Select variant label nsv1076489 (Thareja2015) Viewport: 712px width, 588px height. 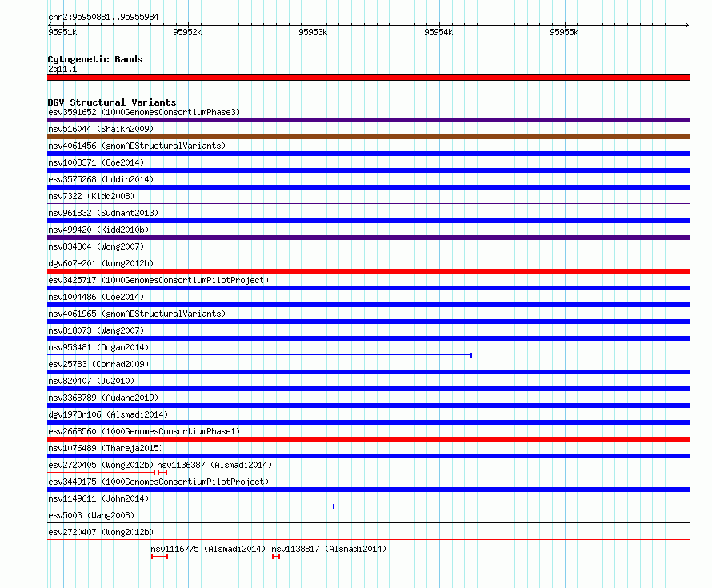point(106,448)
